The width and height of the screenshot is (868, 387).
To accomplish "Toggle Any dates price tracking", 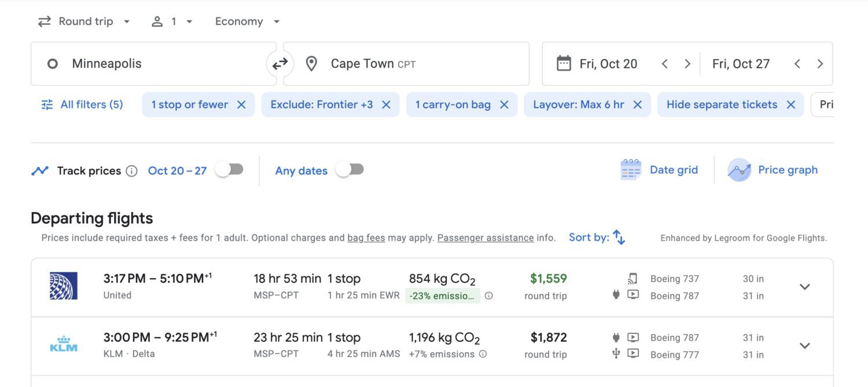I will (x=350, y=170).
